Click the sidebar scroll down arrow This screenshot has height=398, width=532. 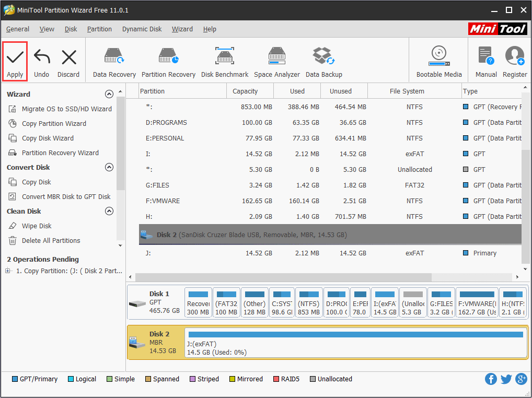click(120, 245)
